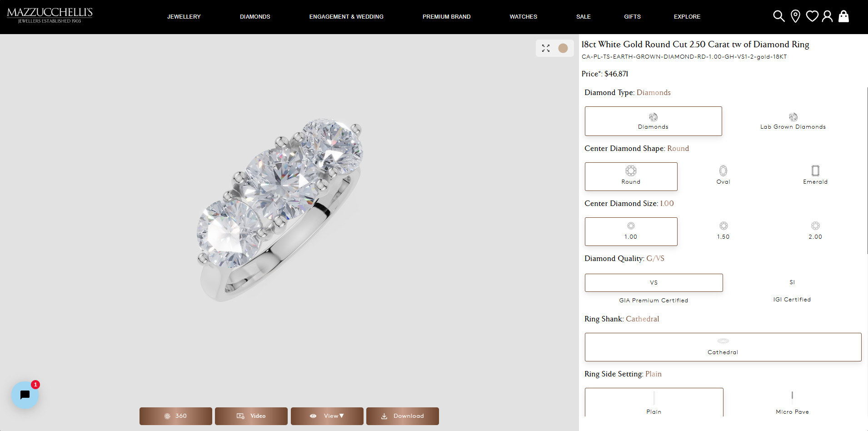The height and width of the screenshot is (431, 868).
Task: Open the Diamonds navigation menu
Action: click(x=255, y=17)
